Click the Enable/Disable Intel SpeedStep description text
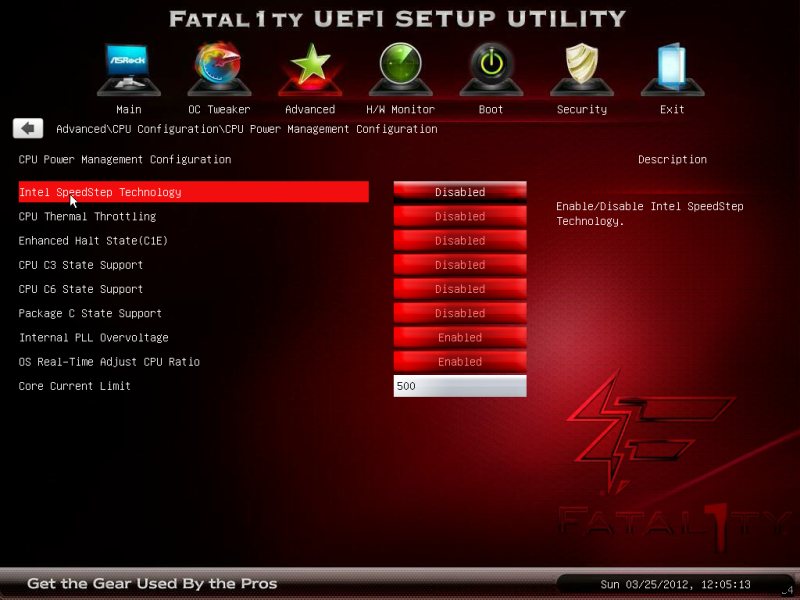Image resolution: width=800 pixels, height=600 pixels. coord(649,213)
